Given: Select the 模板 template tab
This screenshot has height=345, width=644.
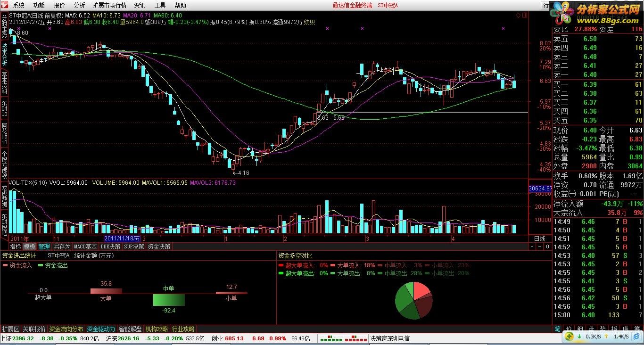Looking at the screenshot, I should point(30,246).
